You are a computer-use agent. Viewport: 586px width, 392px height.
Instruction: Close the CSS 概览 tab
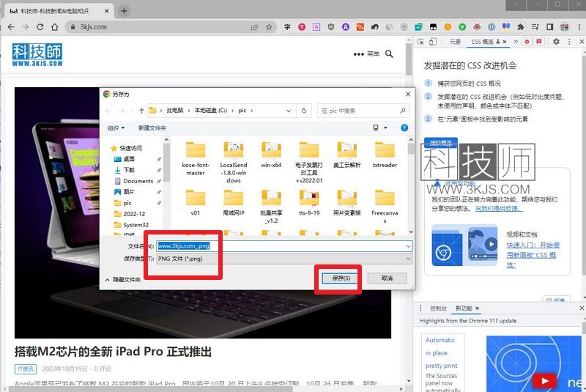pyautogui.click(x=505, y=42)
